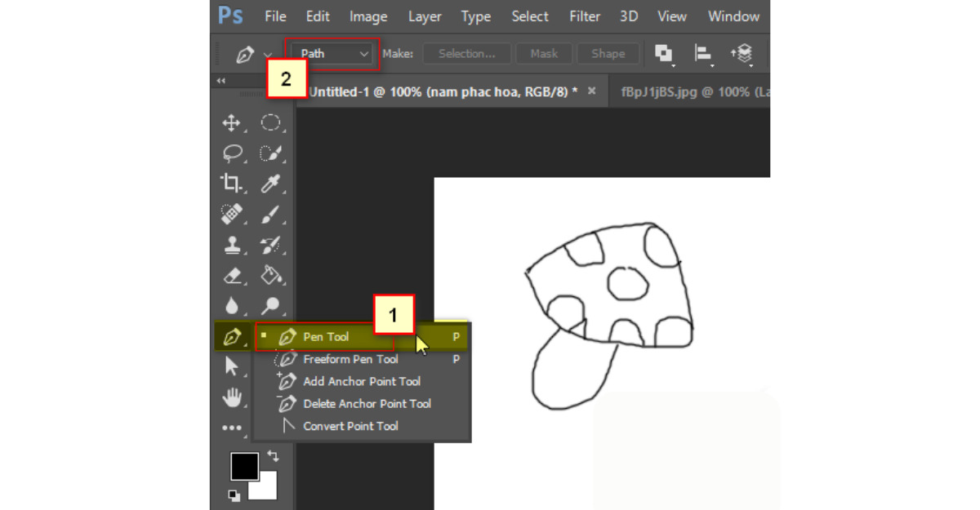Reset to default black and white colors
980x510 pixels.
click(x=234, y=494)
